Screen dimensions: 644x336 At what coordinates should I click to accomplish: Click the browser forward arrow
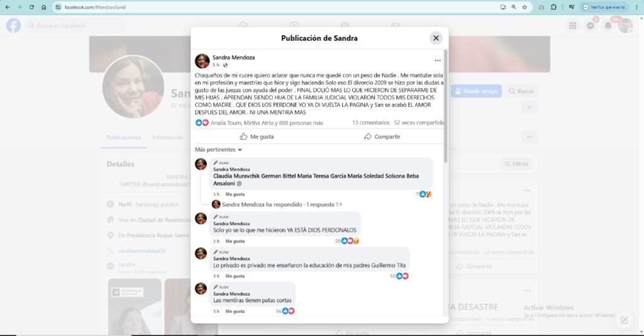[x=19, y=7]
